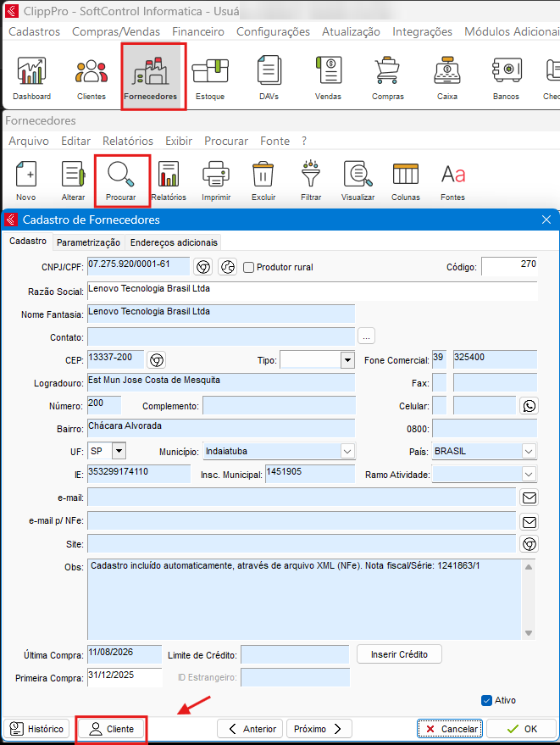
Task: Select the Fornecedores toolbar icon
Action: coord(151,78)
